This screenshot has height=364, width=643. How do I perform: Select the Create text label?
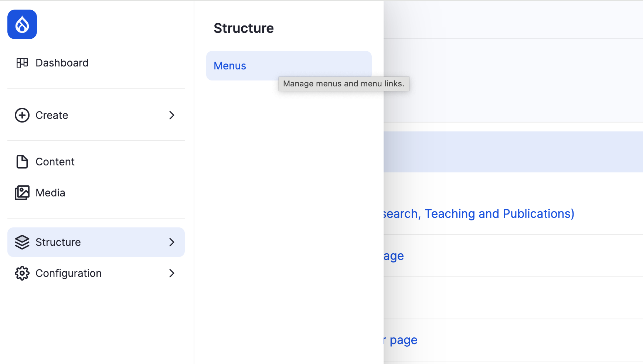52,115
